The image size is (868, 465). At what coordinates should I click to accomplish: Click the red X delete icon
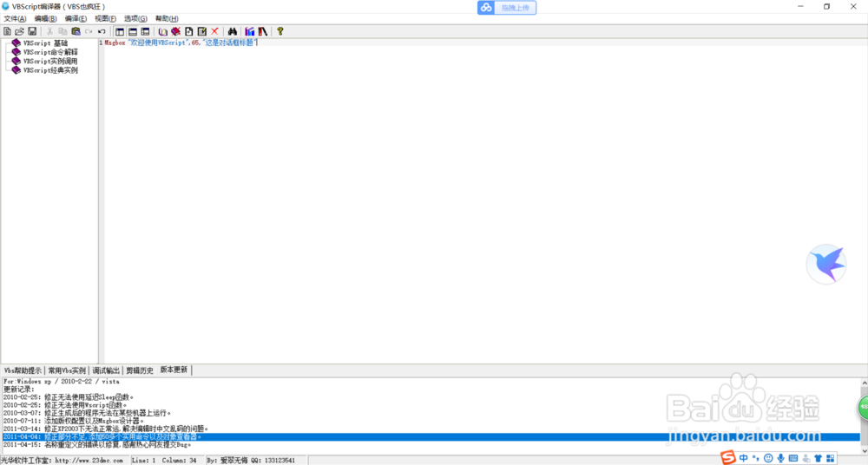[x=214, y=31]
